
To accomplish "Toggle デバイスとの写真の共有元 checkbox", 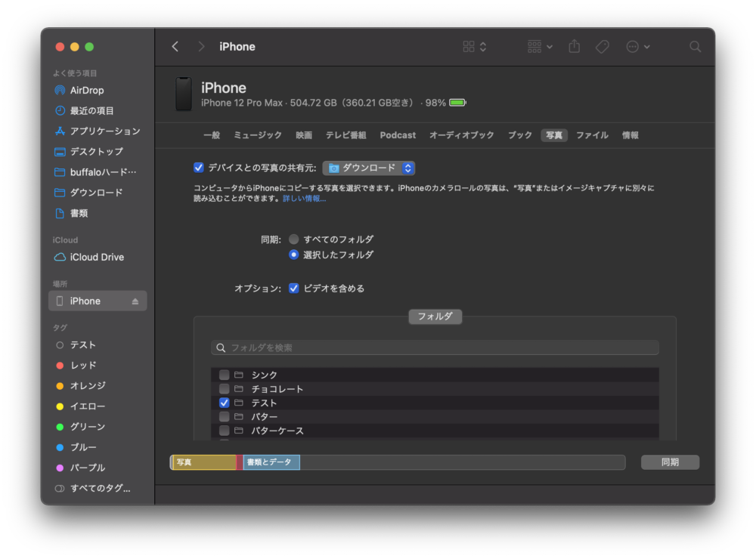I will 199,168.
